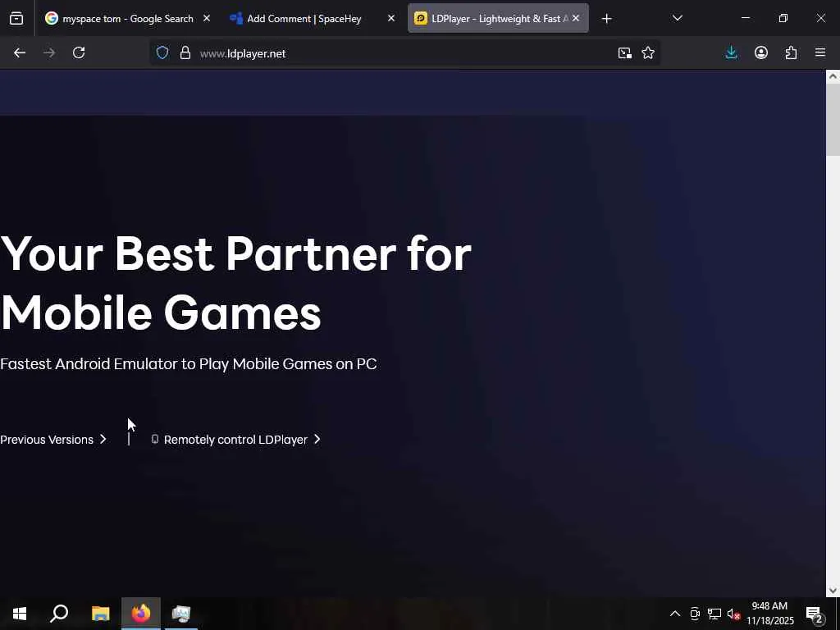Bookmark this page with the star icon
Viewport: 840px width, 630px height.
pyautogui.click(x=648, y=53)
